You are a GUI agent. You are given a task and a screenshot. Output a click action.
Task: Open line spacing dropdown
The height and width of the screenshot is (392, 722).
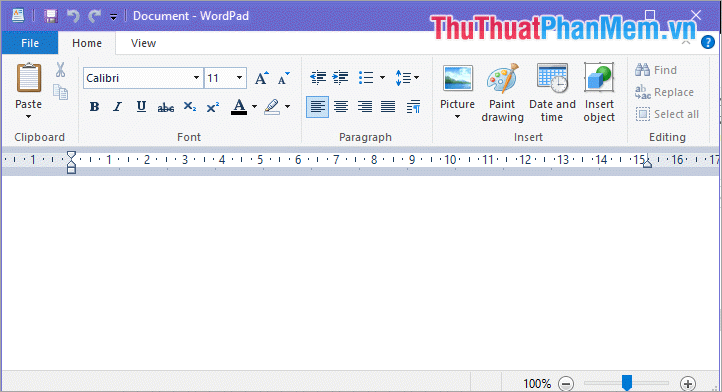coord(407,77)
